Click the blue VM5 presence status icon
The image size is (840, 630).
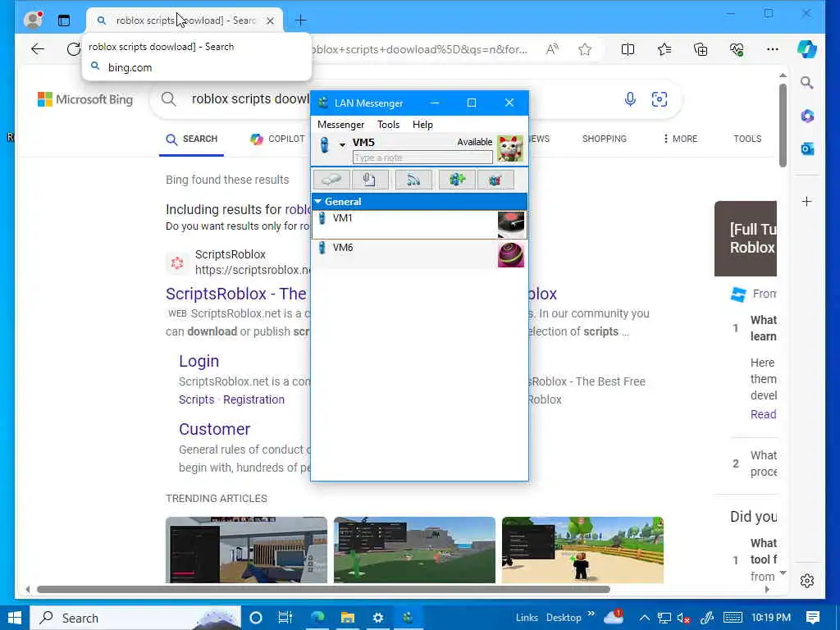point(324,144)
